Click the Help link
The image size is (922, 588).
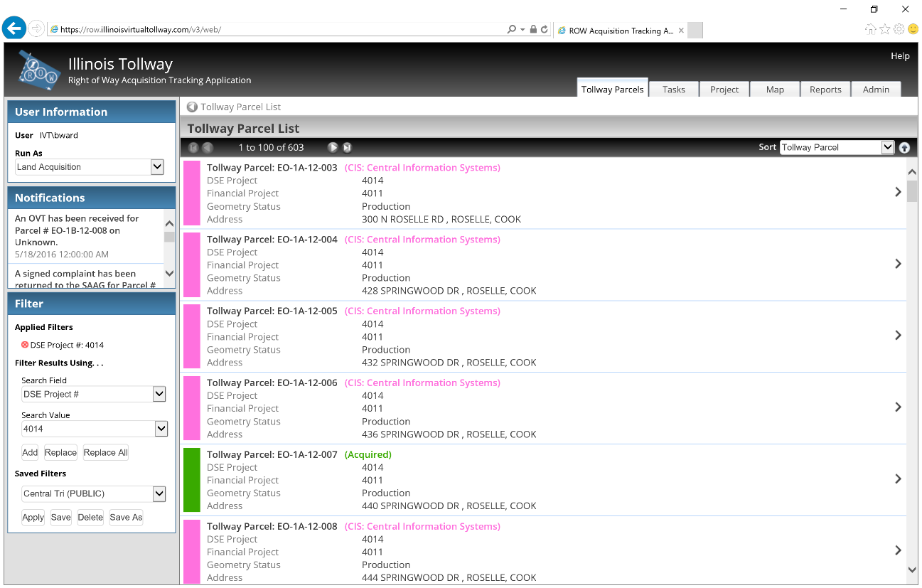(900, 56)
